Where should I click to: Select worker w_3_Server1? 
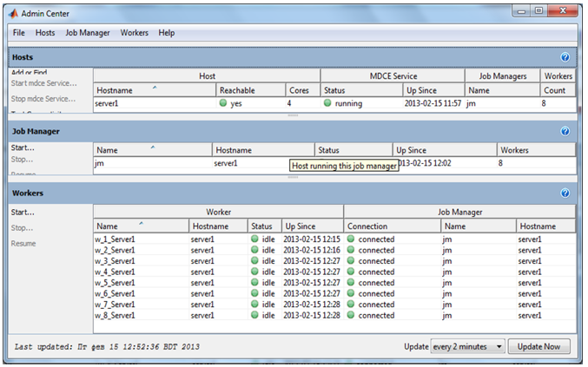pyautogui.click(x=334, y=261)
